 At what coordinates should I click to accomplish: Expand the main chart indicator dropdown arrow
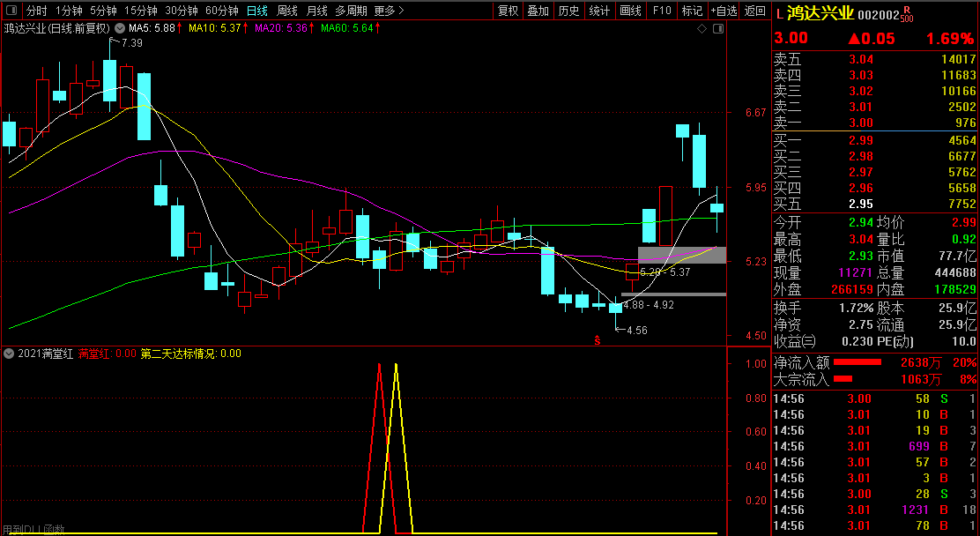tap(119, 28)
